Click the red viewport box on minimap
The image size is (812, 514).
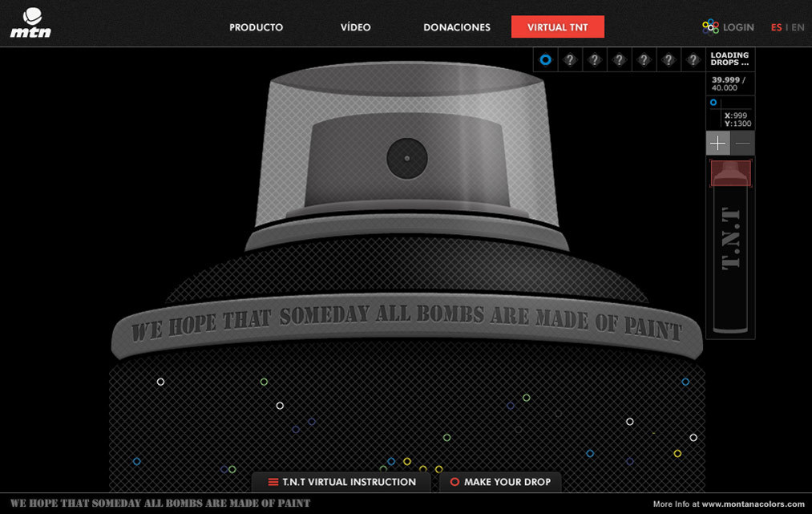[x=730, y=173]
